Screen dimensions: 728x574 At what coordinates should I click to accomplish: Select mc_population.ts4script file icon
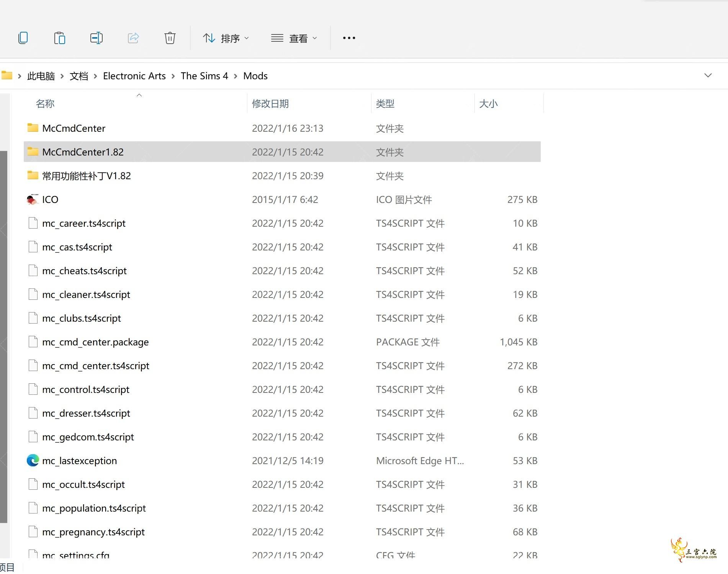[x=33, y=508]
